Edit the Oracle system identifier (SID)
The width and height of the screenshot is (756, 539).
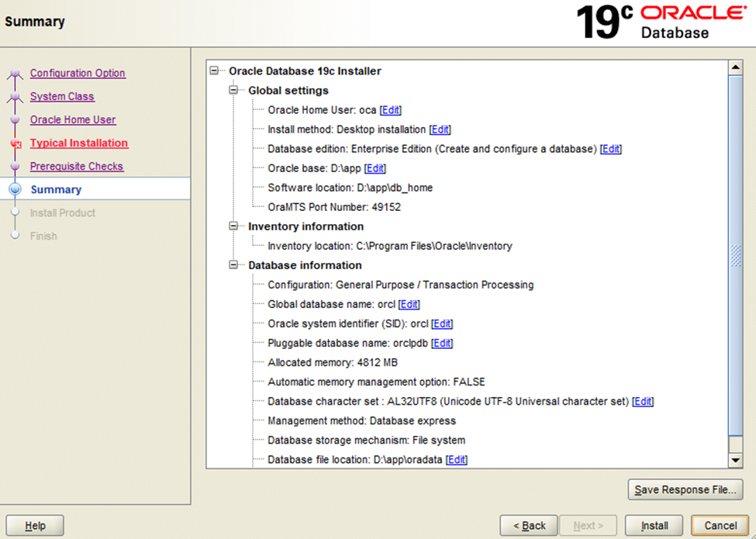coord(442,323)
